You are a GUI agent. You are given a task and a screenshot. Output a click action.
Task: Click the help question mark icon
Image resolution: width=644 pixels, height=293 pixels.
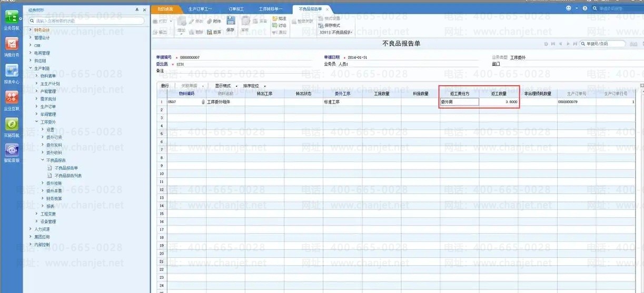(x=585, y=8)
